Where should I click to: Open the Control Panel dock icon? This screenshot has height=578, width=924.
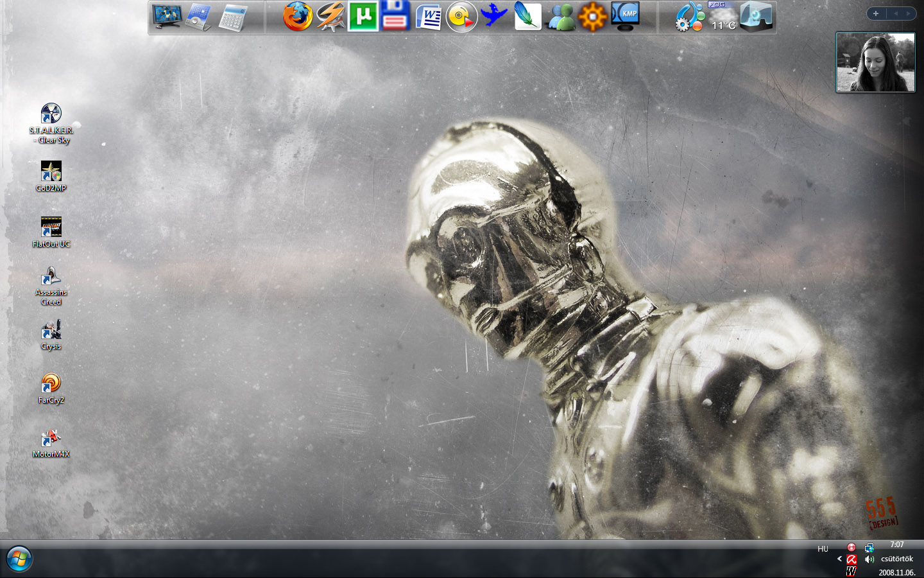pos(198,17)
